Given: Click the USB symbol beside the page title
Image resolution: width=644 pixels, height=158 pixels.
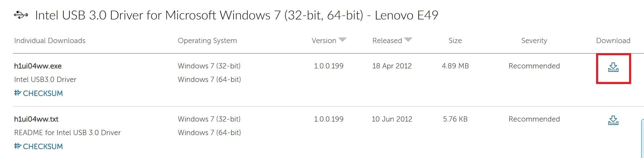Looking at the screenshot, I should [20, 15].
